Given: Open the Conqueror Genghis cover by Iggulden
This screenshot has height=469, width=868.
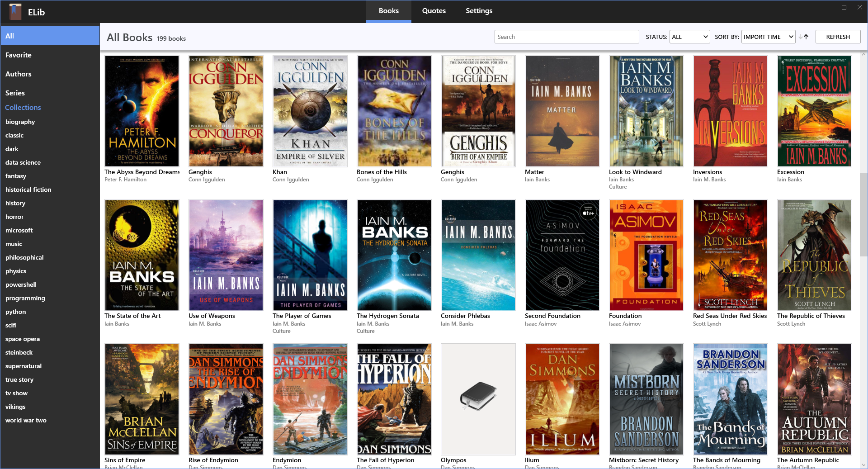Looking at the screenshot, I should pyautogui.click(x=226, y=111).
